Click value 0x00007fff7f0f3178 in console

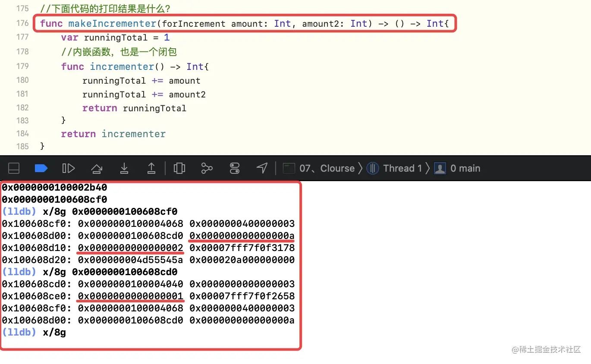click(x=242, y=248)
